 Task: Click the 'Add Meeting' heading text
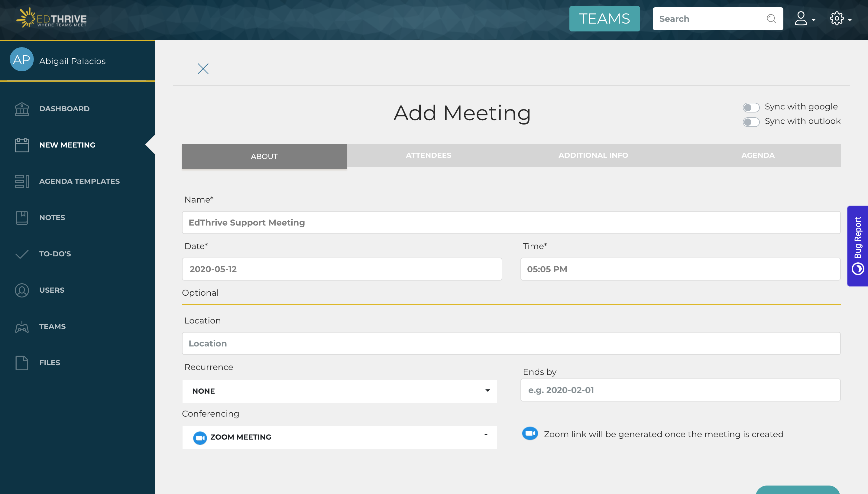pyautogui.click(x=462, y=113)
